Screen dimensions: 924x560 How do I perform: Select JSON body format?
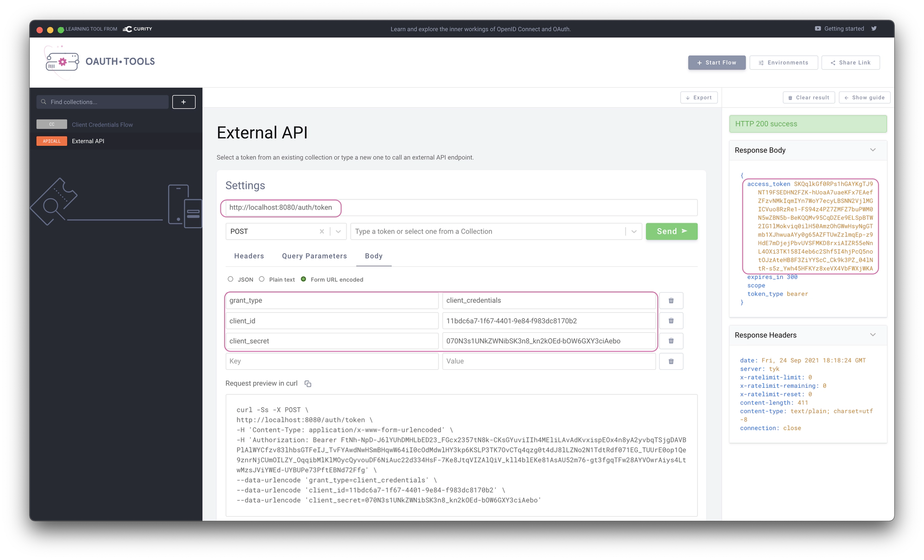[x=230, y=279]
